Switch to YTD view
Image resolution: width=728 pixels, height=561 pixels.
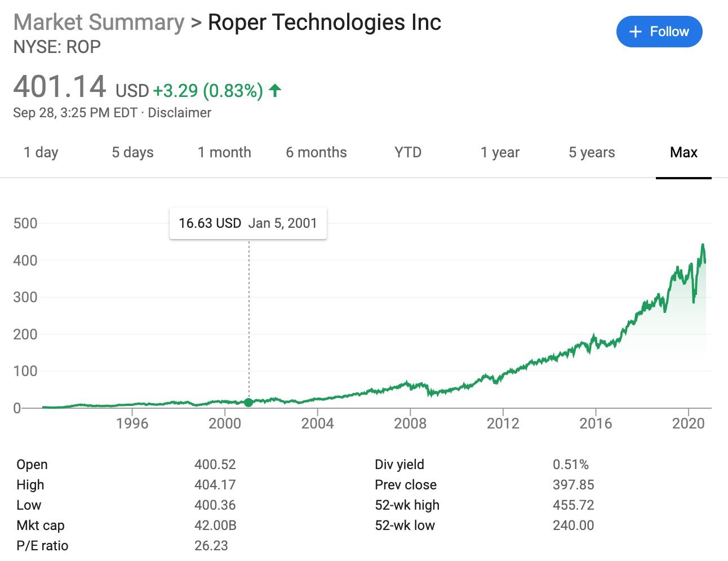click(408, 152)
